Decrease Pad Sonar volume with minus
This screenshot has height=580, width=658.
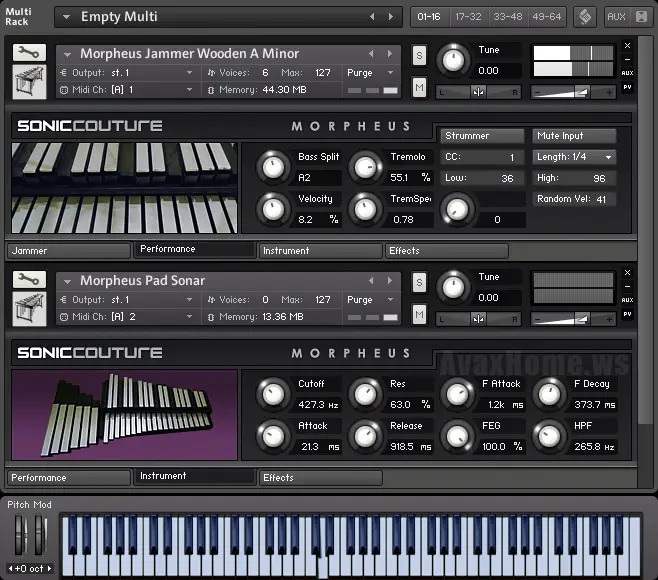pos(538,320)
